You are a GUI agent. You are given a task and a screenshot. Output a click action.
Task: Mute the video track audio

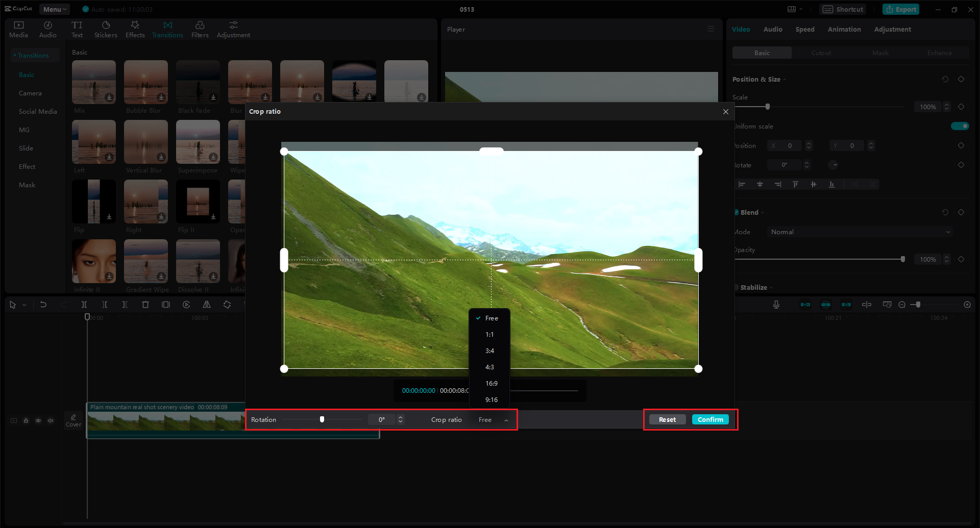click(51, 420)
